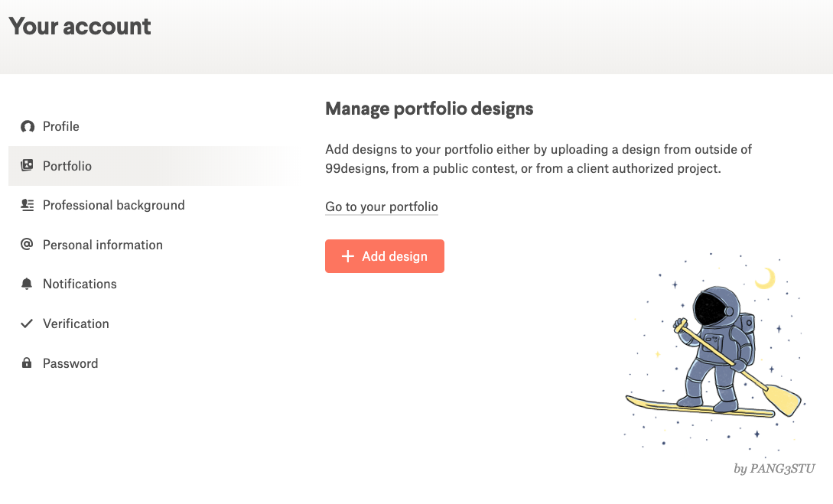The width and height of the screenshot is (833, 504).
Task: Click the "Your account" page heading
Action: (80, 26)
